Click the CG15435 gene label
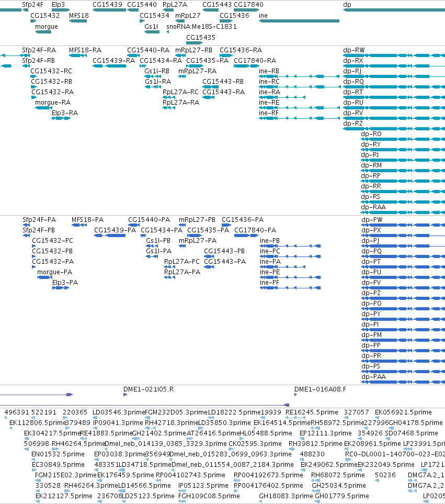The height and width of the screenshot is (504, 445). point(201,37)
